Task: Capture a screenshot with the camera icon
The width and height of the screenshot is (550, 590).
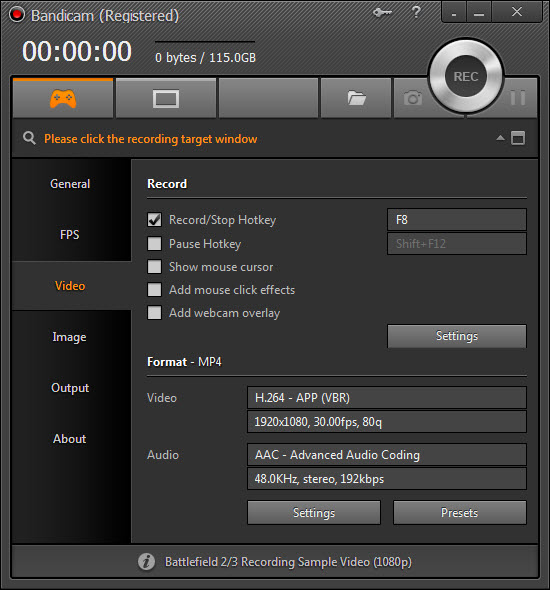Action: (x=413, y=98)
